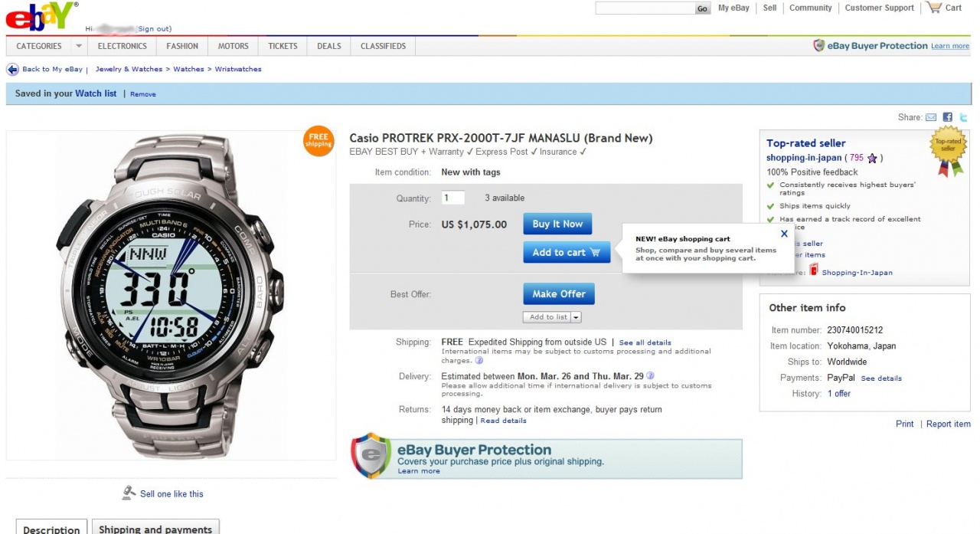The height and width of the screenshot is (534, 980).
Task: Close the eBay shopping cart tooltip
Action: click(x=784, y=234)
